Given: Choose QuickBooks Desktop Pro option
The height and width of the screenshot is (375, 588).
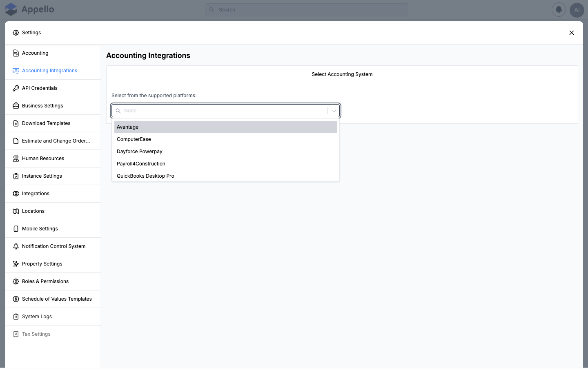Looking at the screenshot, I should 225,176.
